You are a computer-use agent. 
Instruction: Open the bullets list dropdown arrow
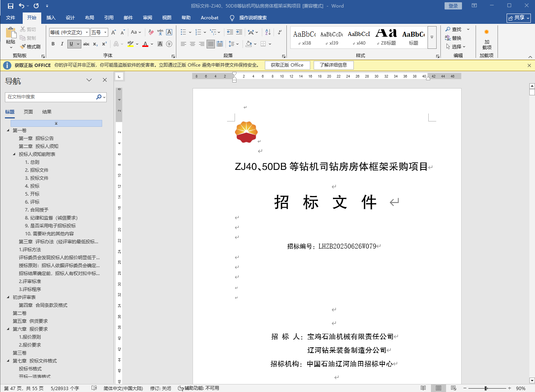[x=190, y=33]
